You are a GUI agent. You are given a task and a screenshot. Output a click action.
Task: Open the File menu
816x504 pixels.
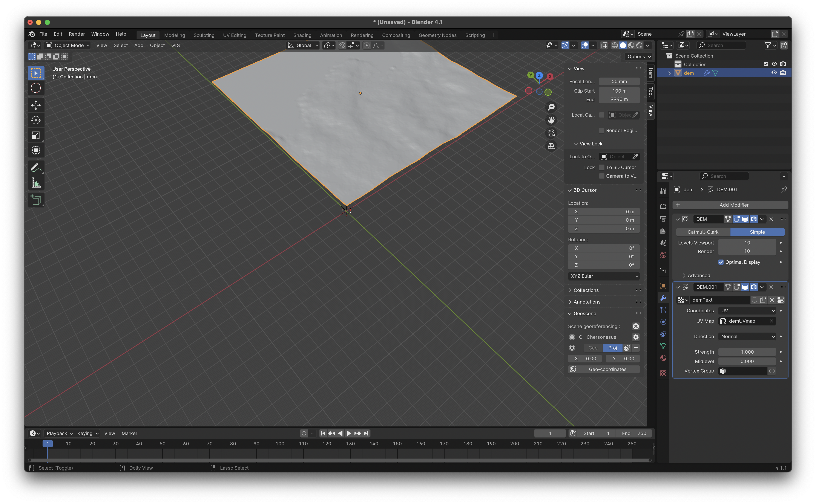click(43, 34)
